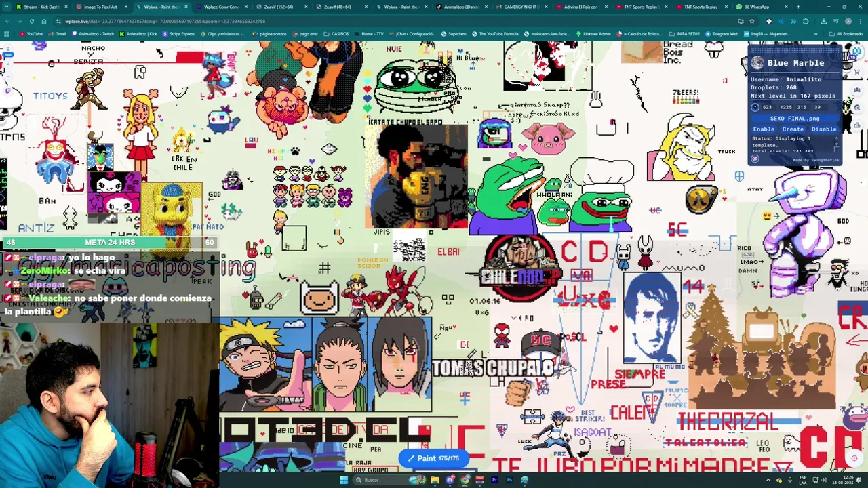Open Stripe Express bookmark
Image resolution: width=868 pixels, height=488 pixels.
pyautogui.click(x=178, y=33)
